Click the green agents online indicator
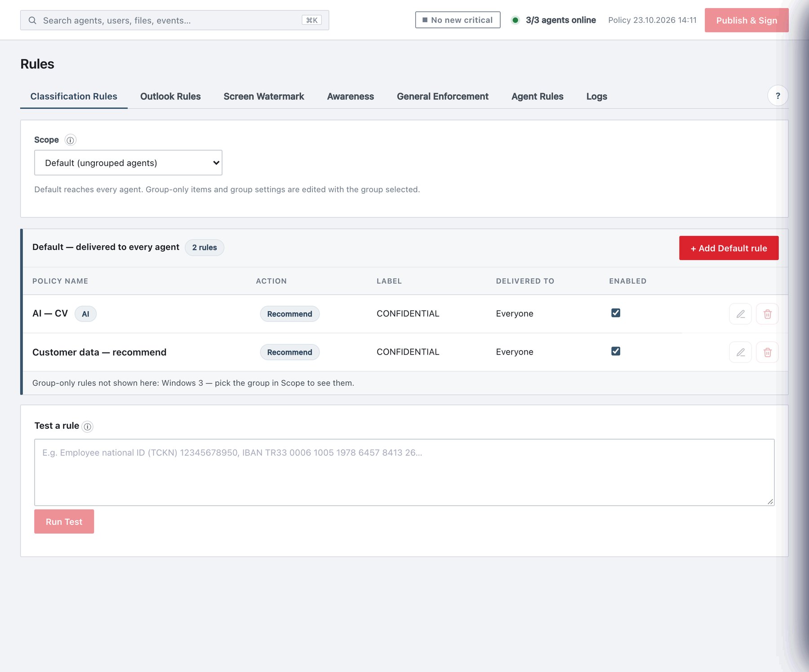 tap(515, 20)
